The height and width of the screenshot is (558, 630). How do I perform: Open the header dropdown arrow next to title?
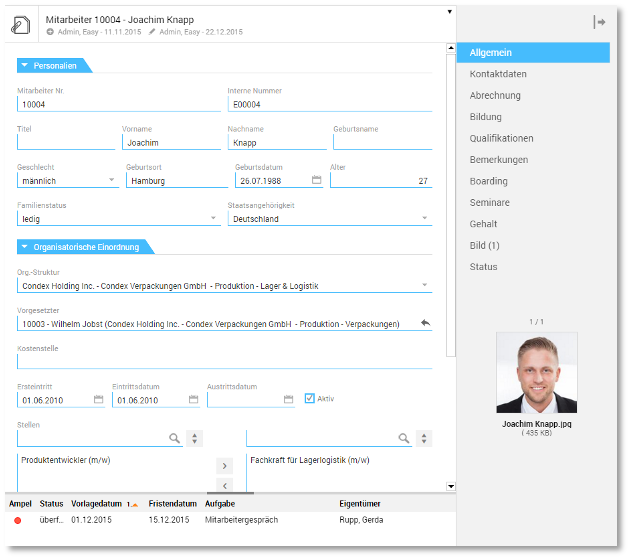pos(450,12)
